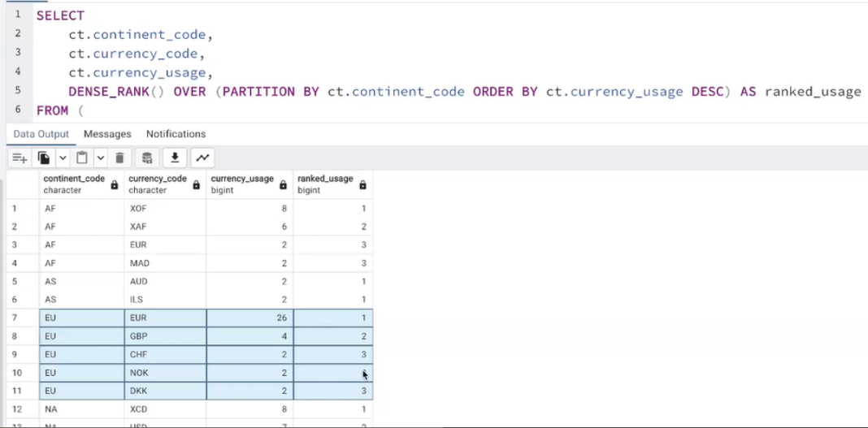Viewport: 868px width, 428px height.
Task: Switch to the Messages tab
Action: pyautogui.click(x=107, y=134)
